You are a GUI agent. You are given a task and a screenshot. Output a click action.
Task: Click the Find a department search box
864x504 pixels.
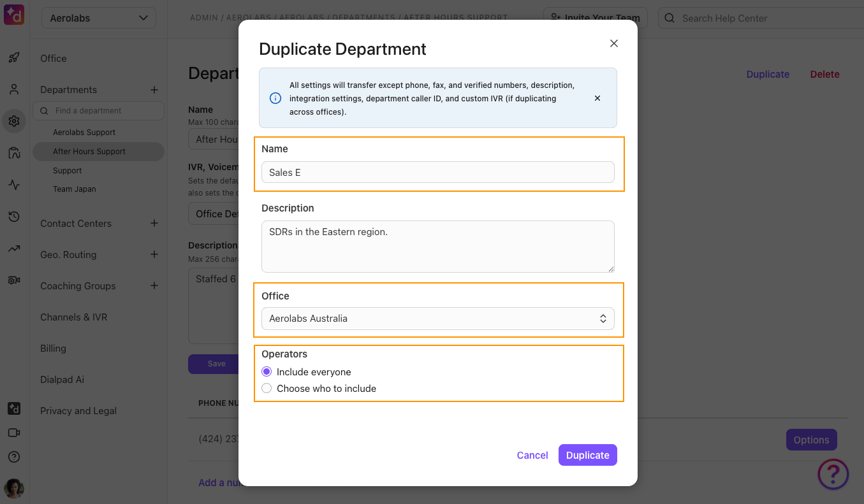point(99,111)
